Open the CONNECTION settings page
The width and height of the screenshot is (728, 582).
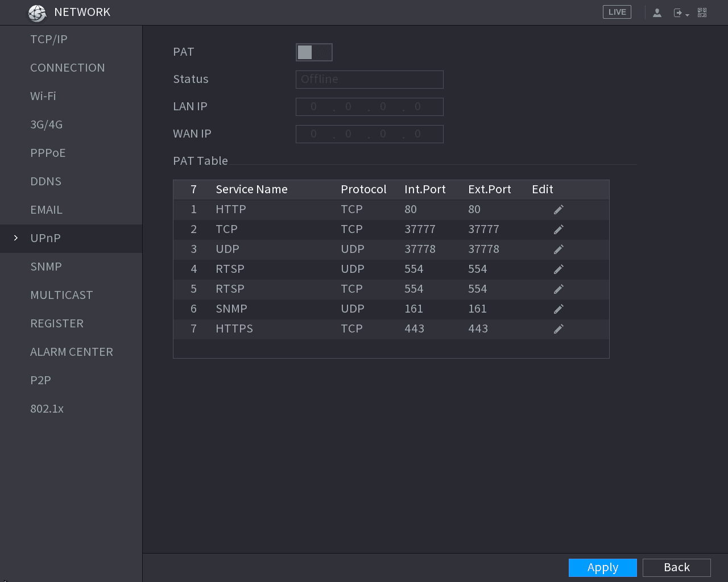pyautogui.click(x=71, y=68)
